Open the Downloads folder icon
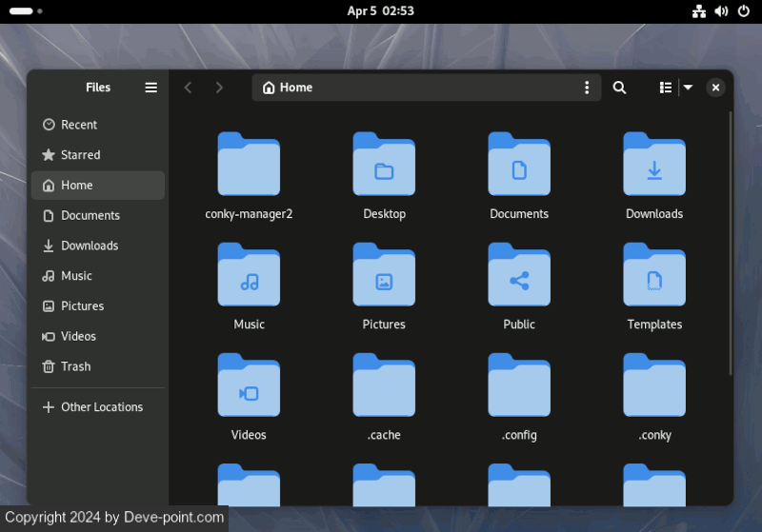Viewport: 762px width, 532px height. (654, 166)
